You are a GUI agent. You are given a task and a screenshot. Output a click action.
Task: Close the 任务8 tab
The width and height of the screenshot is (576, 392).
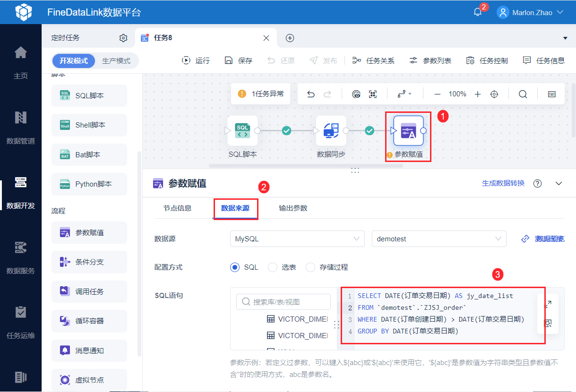[267, 38]
